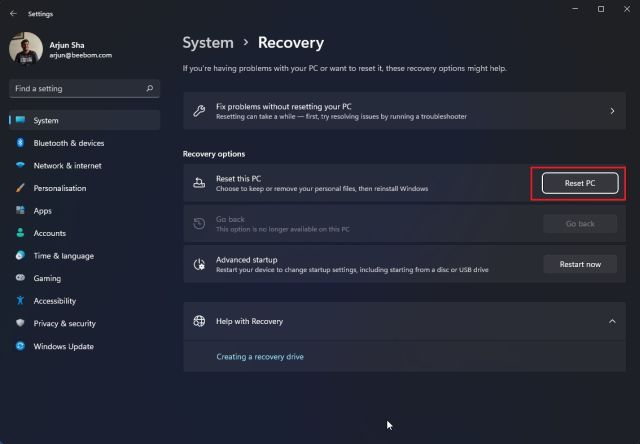The width and height of the screenshot is (640, 444).
Task: Click the Restart now button
Action: coord(580,264)
